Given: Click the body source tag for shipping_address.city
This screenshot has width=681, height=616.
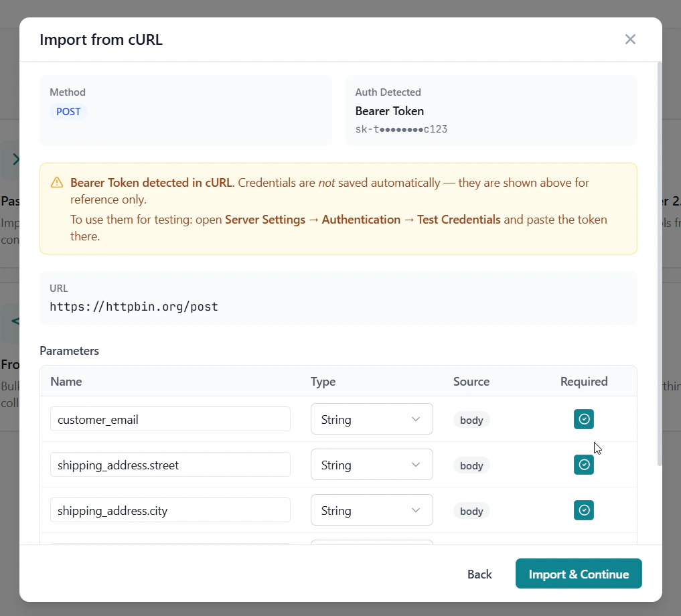Looking at the screenshot, I should click(471, 512).
